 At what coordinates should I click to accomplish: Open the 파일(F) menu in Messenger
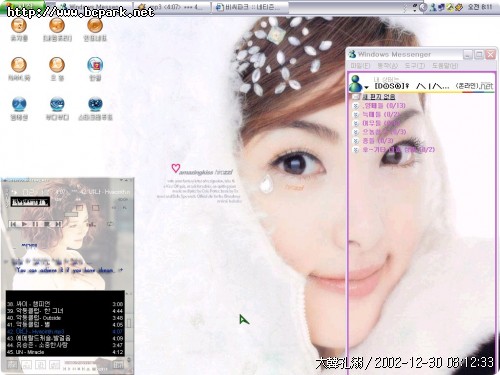(x=360, y=66)
